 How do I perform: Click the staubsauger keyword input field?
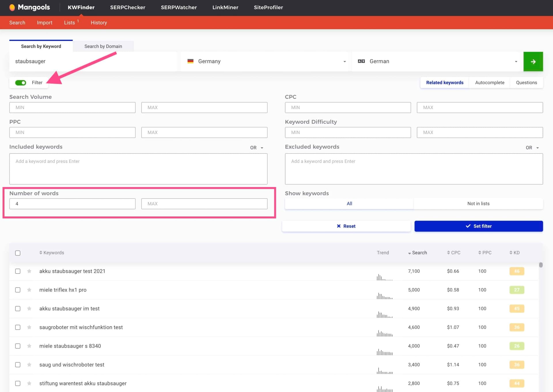[86, 61]
